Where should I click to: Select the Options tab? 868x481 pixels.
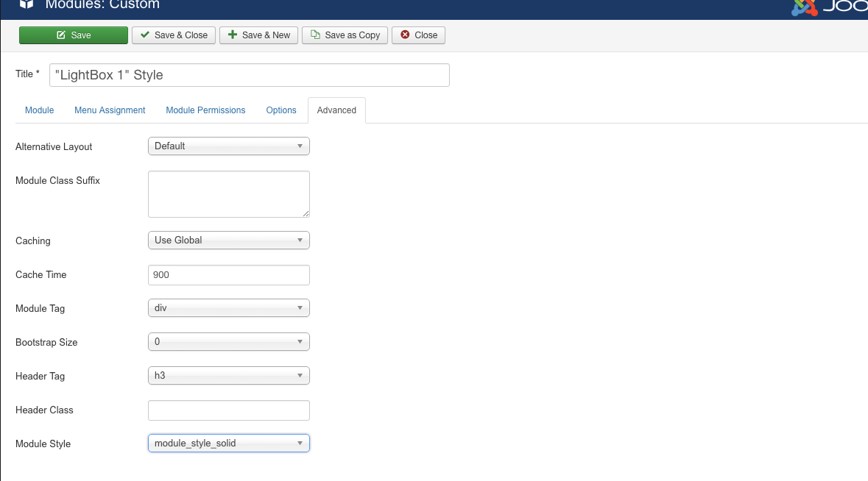tap(281, 110)
